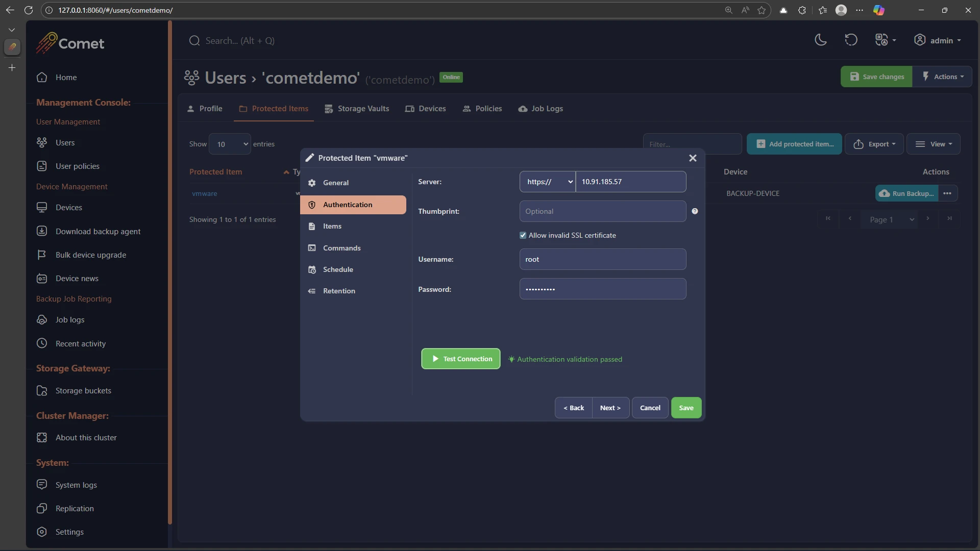Click the Next button in dialog
Viewport: 980px width, 551px height.
click(x=610, y=408)
